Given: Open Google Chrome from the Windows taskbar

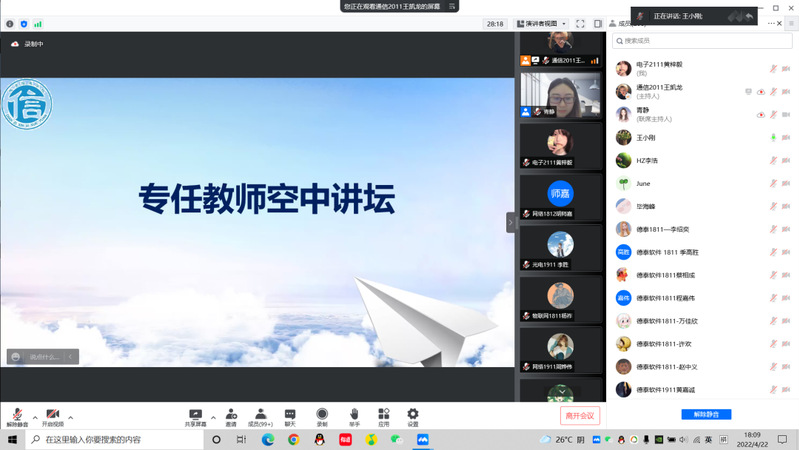Looking at the screenshot, I should pyautogui.click(x=268, y=439).
